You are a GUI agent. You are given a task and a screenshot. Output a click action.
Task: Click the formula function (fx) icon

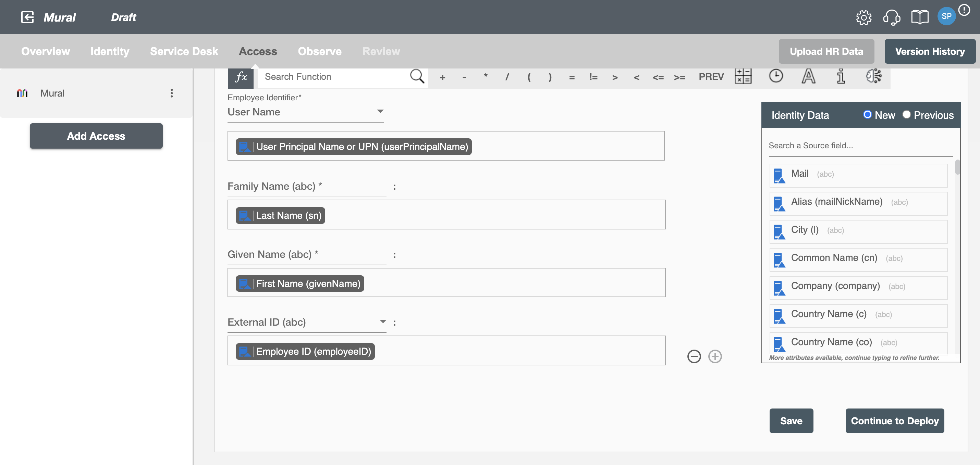(241, 76)
